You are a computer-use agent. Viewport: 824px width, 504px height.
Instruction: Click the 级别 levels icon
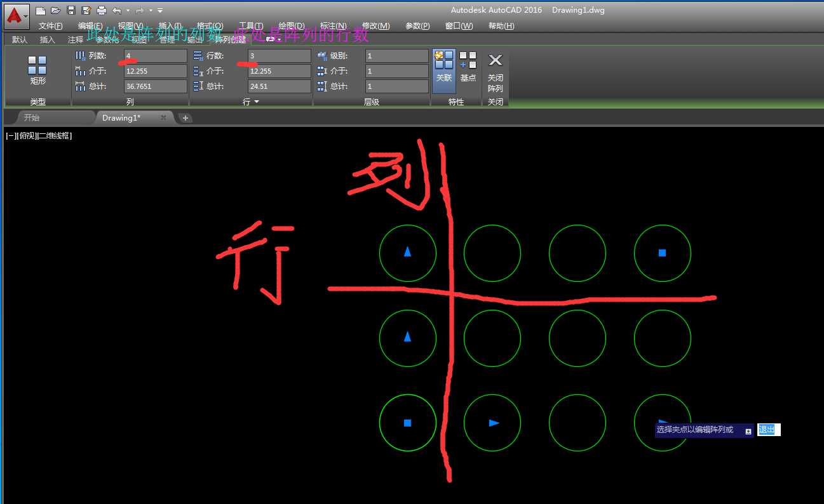[322, 56]
